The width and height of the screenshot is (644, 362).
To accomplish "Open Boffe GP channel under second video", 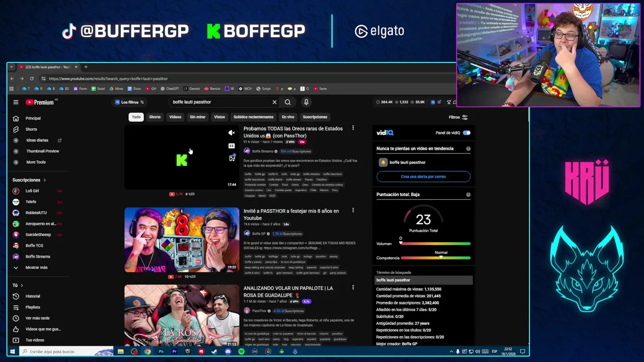I will click(259, 234).
